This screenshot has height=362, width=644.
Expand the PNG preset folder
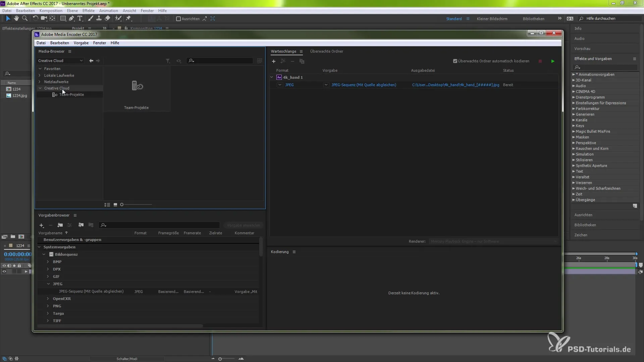(x=48, y=306)
